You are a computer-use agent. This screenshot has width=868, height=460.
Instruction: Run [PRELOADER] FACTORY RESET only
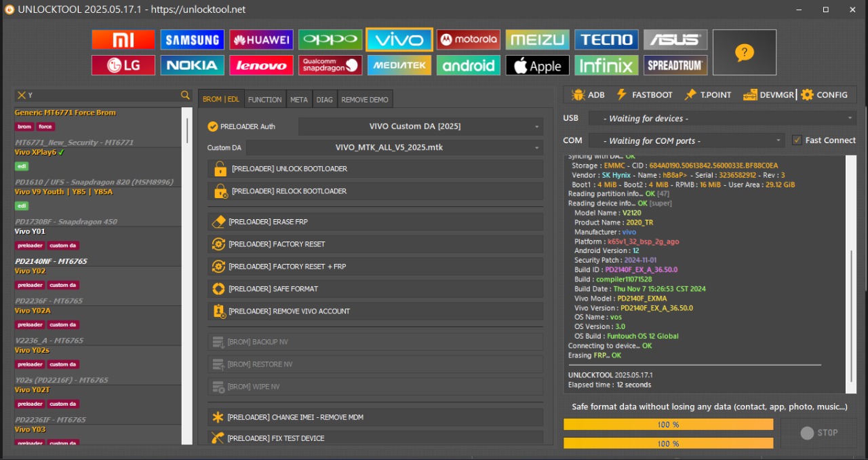tap(376, 244)
